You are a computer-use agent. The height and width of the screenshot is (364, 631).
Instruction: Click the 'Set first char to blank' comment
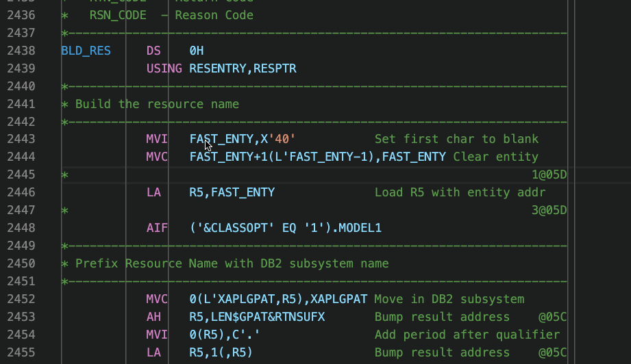coord(456,139)
